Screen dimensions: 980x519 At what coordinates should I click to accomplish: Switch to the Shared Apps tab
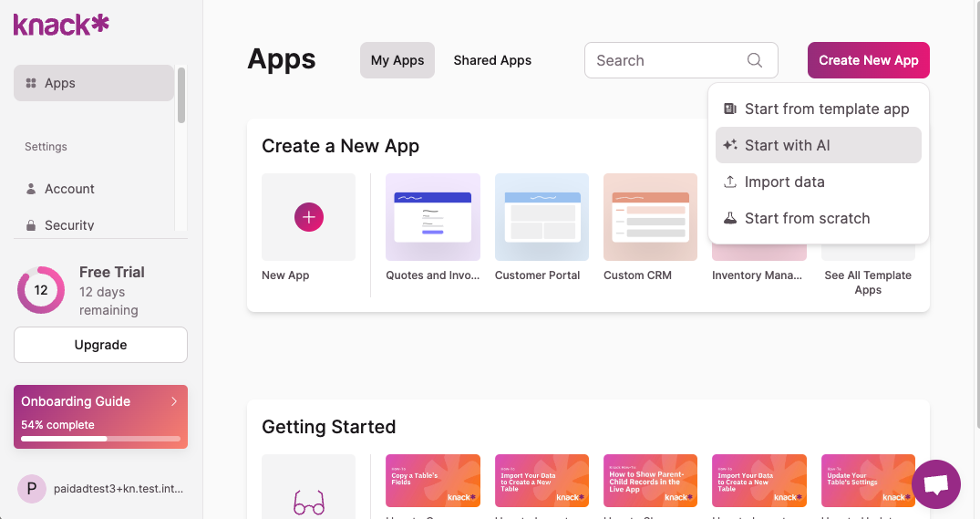[x=492, y=60]
